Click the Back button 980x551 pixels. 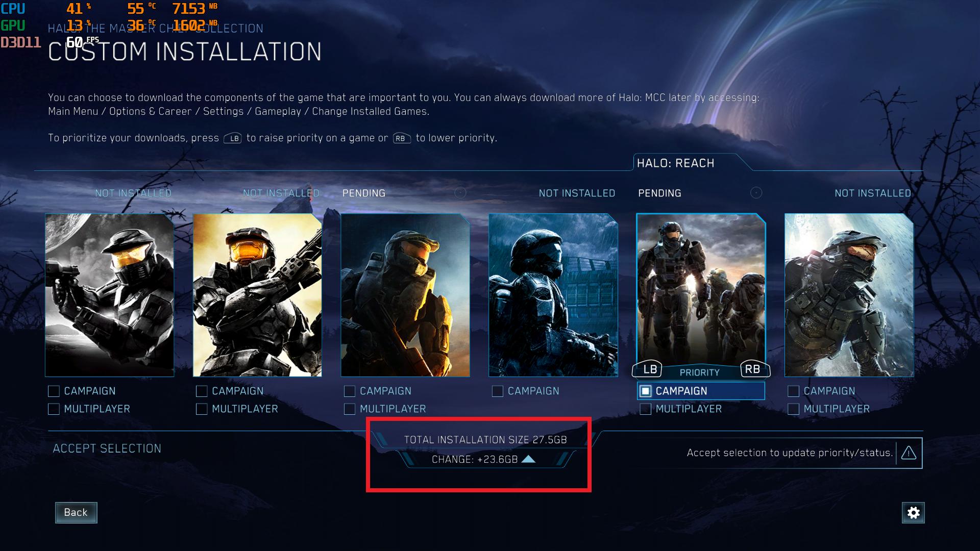[76, 513]
